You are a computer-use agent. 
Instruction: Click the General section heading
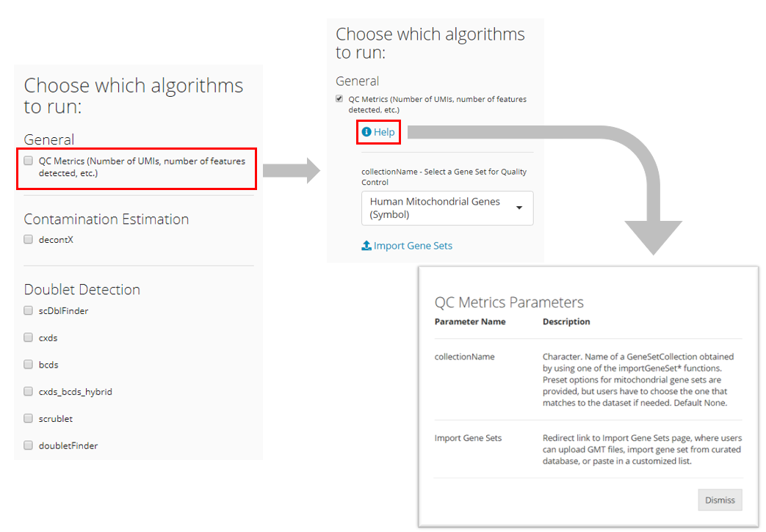pyautogui.click(x=48, y=139)
